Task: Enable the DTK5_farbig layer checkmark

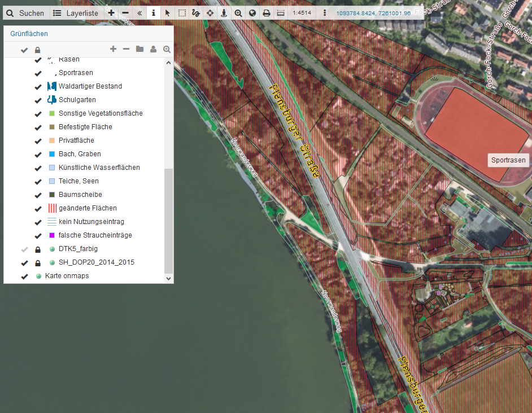Action: [x=24, y=249]
